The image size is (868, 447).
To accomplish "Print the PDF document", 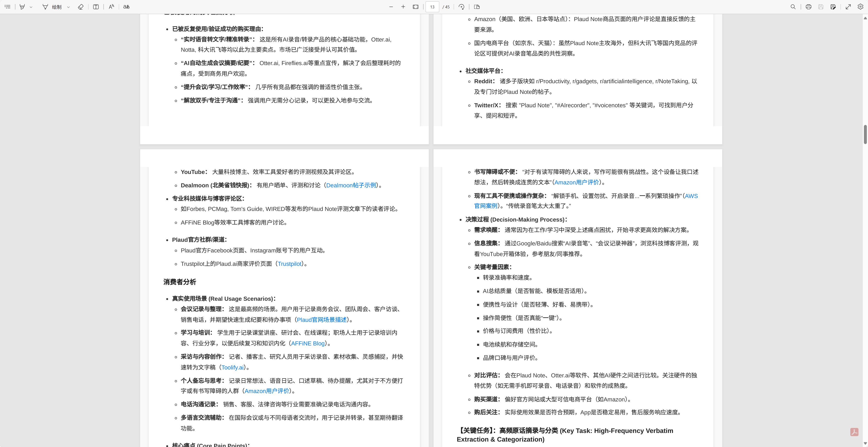I will (808, 7).
